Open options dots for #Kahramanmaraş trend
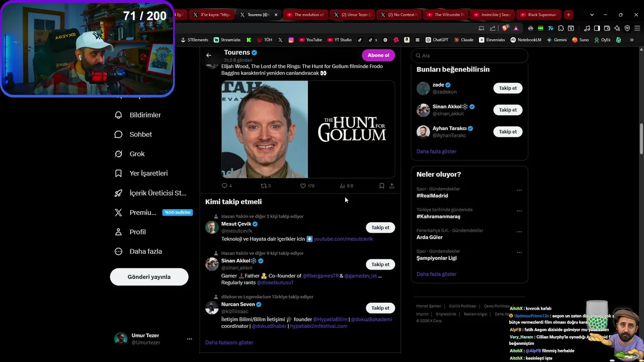Image resolution: width=644 pixels, height=362 pixels. pyautogui.click(x=519, y=211)
